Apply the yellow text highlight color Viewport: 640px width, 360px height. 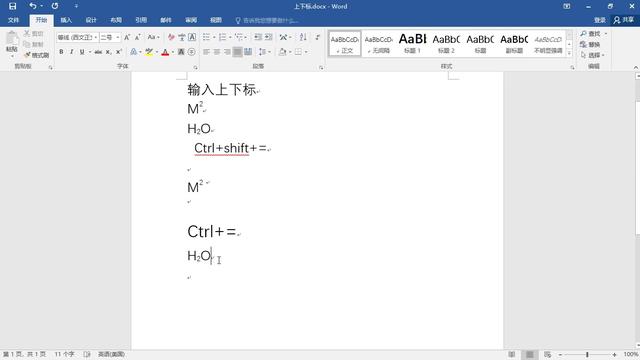149,52
